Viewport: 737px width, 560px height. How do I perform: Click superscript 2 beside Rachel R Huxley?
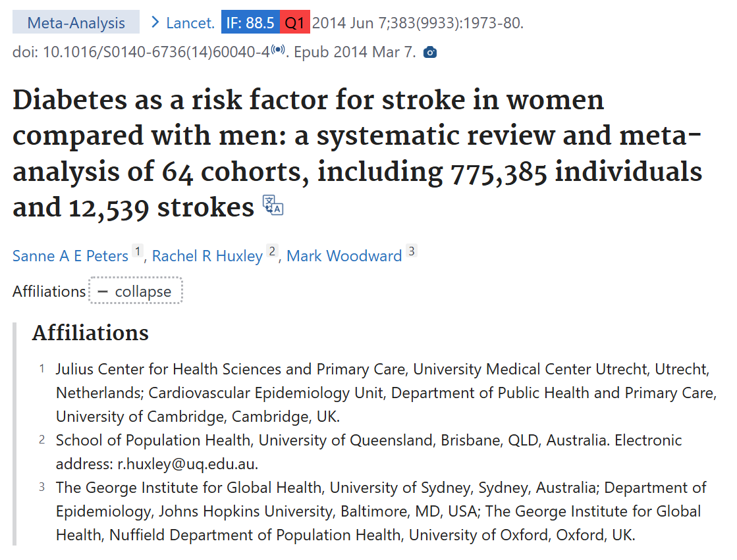(x=273, y=251)
